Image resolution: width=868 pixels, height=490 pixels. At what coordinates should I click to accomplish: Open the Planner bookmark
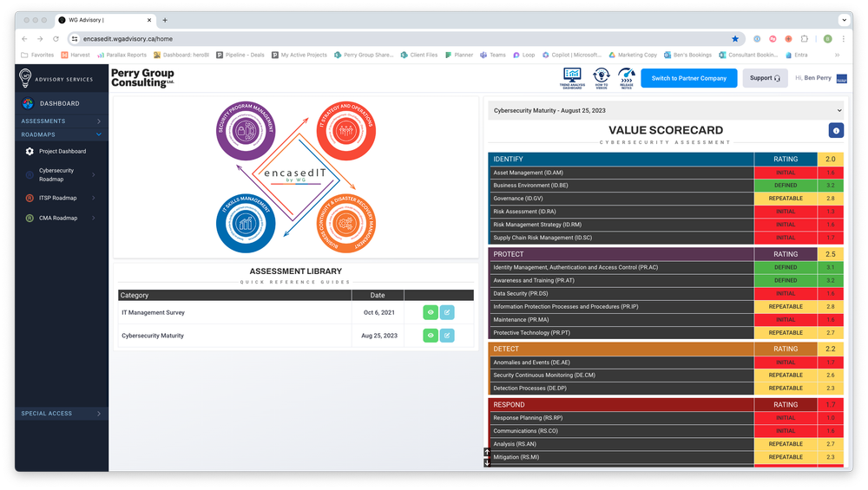[459, 56]
